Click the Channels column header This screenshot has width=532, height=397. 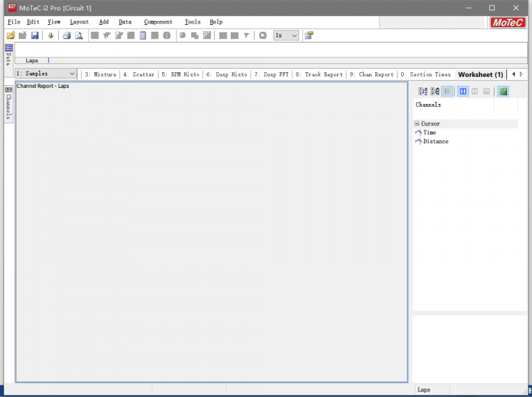pyautogui.click(x=453, y=105)
